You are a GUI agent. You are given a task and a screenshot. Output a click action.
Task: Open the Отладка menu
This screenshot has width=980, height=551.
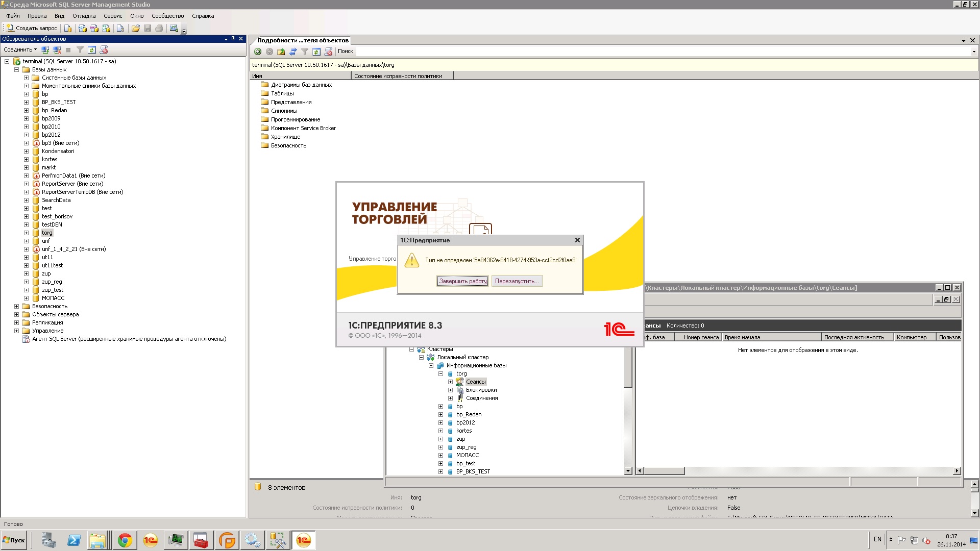84,16
